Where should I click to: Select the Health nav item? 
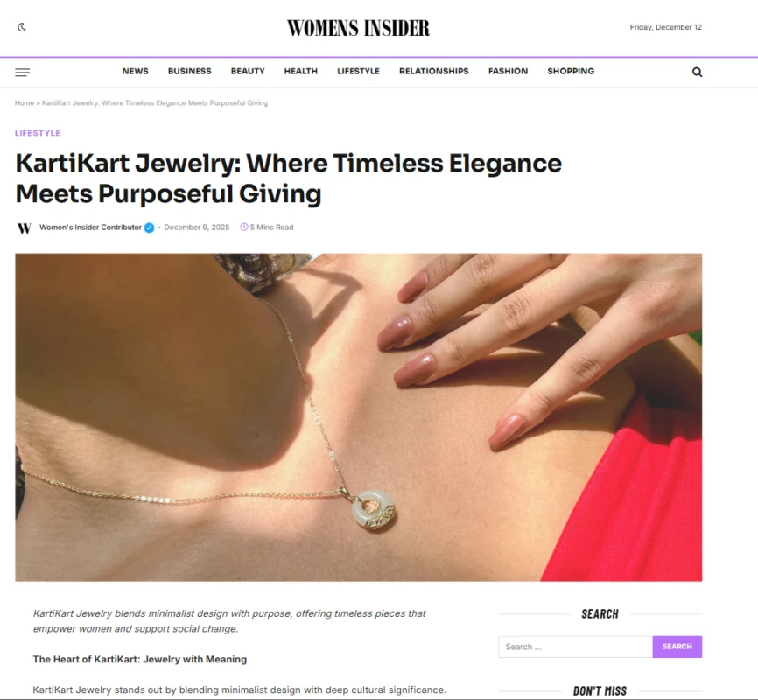click(x=301, y=71)
